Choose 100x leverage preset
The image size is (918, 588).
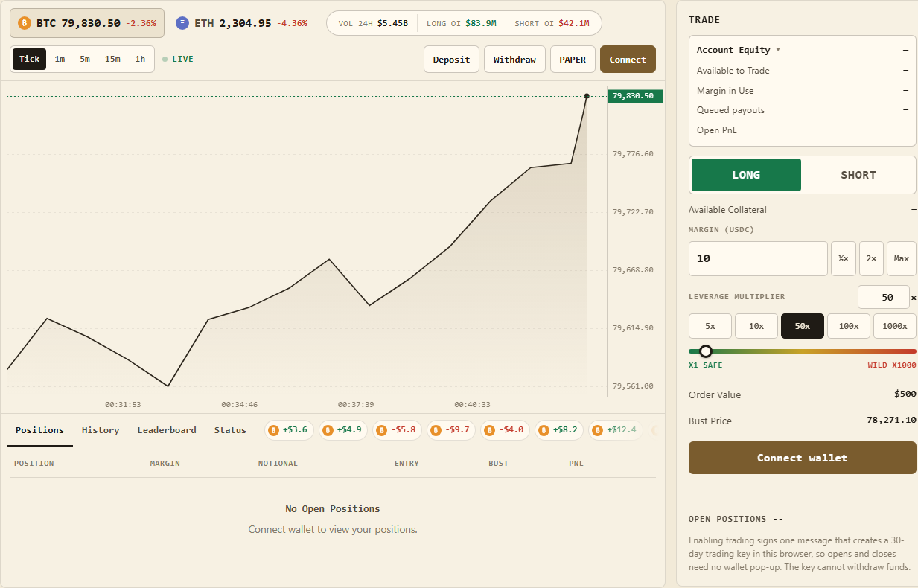coord(849,326)
